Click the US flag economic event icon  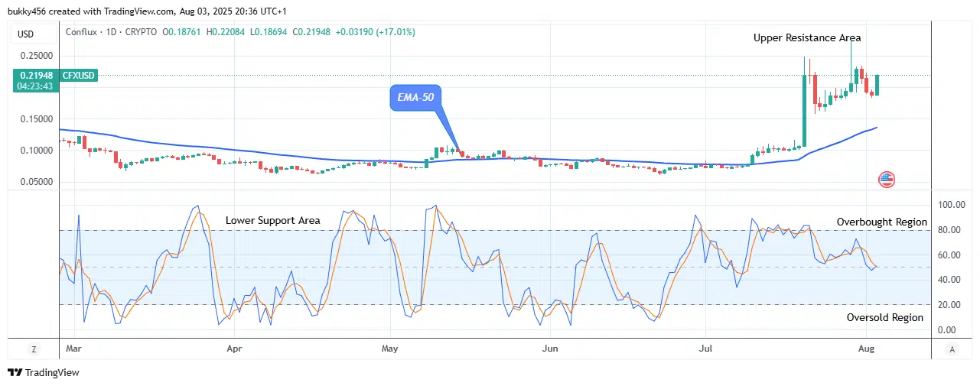[x=887, y=180]
